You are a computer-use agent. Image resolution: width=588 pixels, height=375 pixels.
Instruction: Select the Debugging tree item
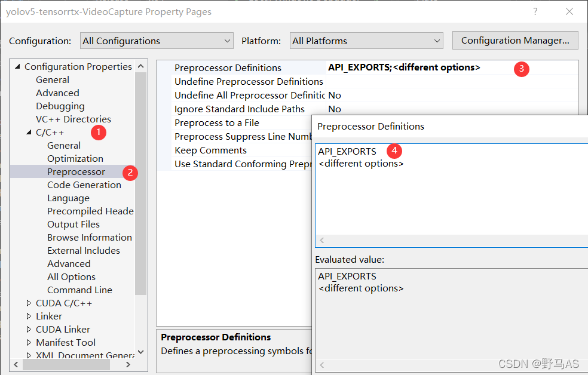(x=60, y=106)
